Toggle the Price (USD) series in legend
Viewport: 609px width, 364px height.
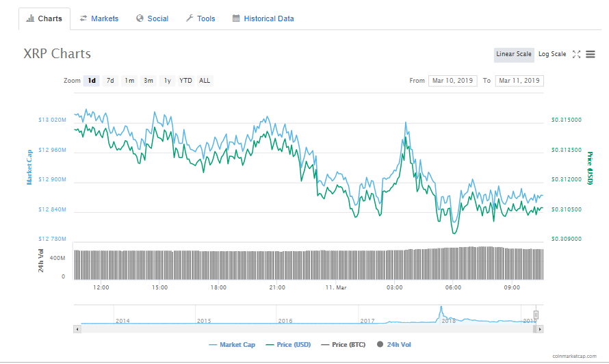288,345
